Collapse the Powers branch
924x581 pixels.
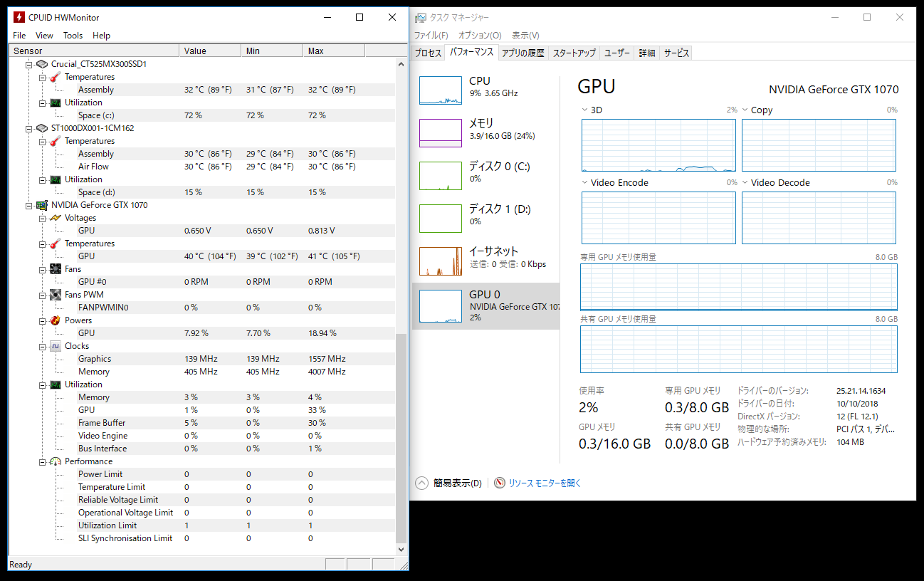tap(43, 320)
